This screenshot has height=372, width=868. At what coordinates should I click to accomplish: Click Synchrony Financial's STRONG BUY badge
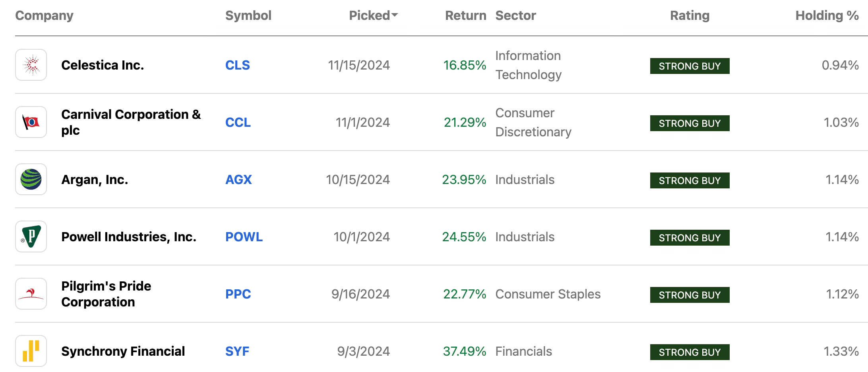690,352
